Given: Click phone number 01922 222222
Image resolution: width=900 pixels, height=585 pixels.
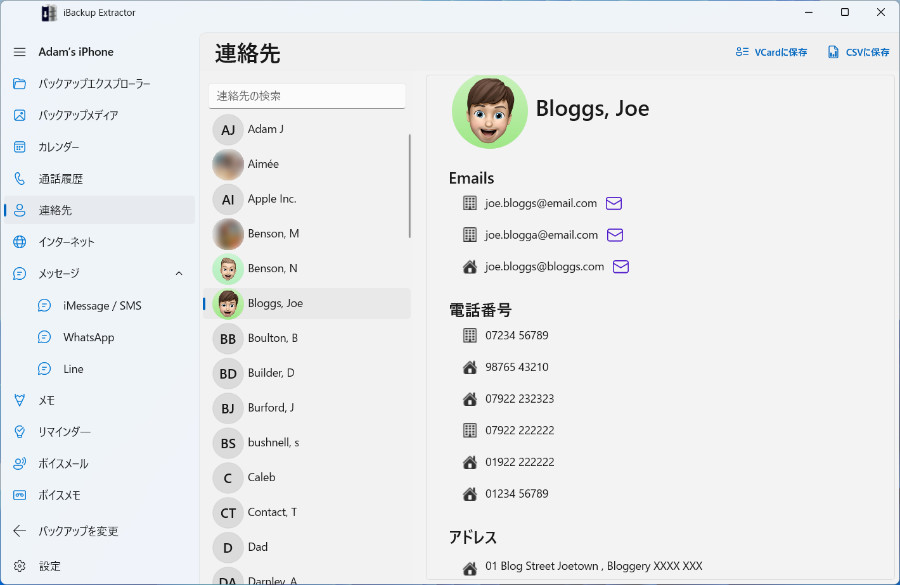Looking at the screenshot, I should 519,462.
